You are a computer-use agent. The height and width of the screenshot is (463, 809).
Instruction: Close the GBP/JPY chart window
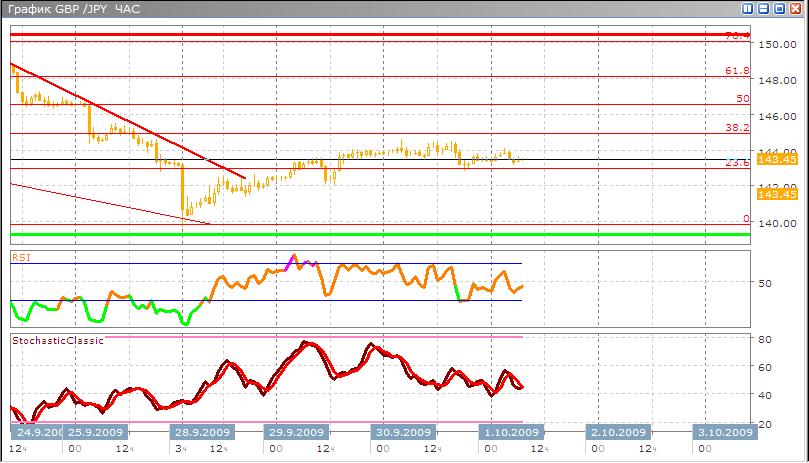(797, 8)
